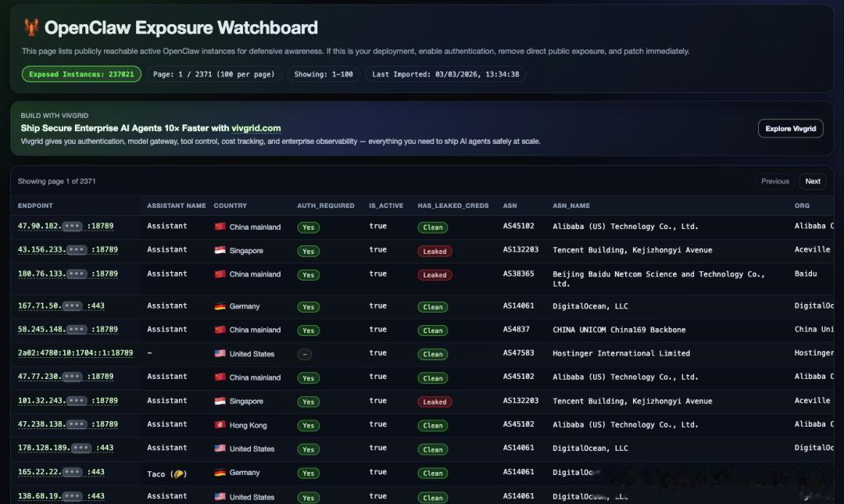Click the China flag in 180.76.133 row
Image resolution: width=844 pixels, height=504 pixels.
coord(220,274)
